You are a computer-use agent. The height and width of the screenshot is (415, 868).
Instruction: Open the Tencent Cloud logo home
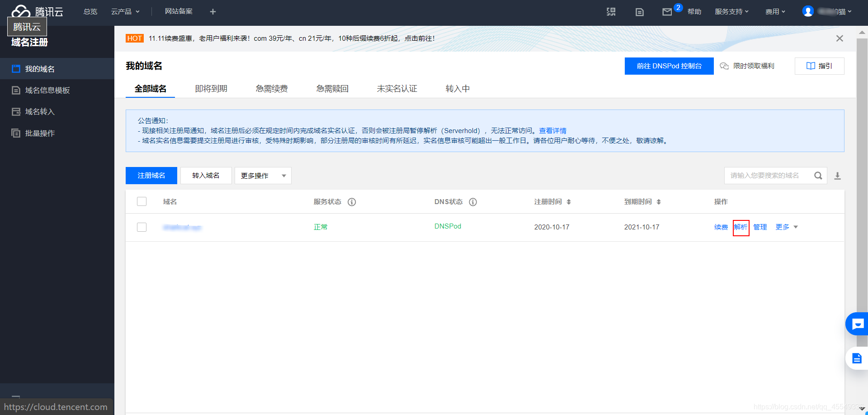coord(37,11)
